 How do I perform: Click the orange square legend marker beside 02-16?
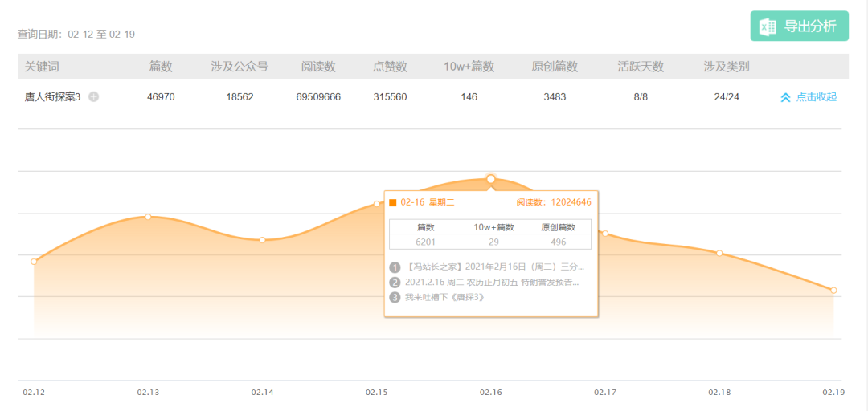pos(393,202)
